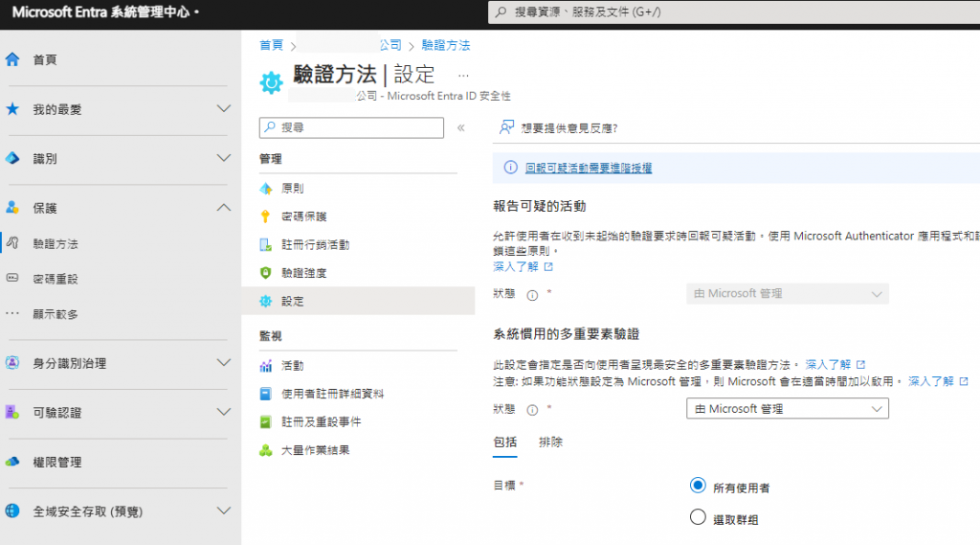
Task: Collapse the resource menu with double-chevron
Action: [460, 127]
